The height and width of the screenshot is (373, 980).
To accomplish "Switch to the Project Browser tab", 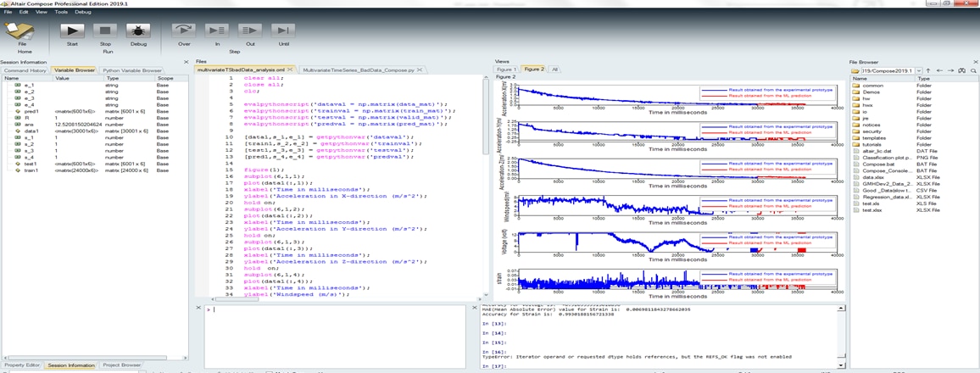I will point(120,365).
